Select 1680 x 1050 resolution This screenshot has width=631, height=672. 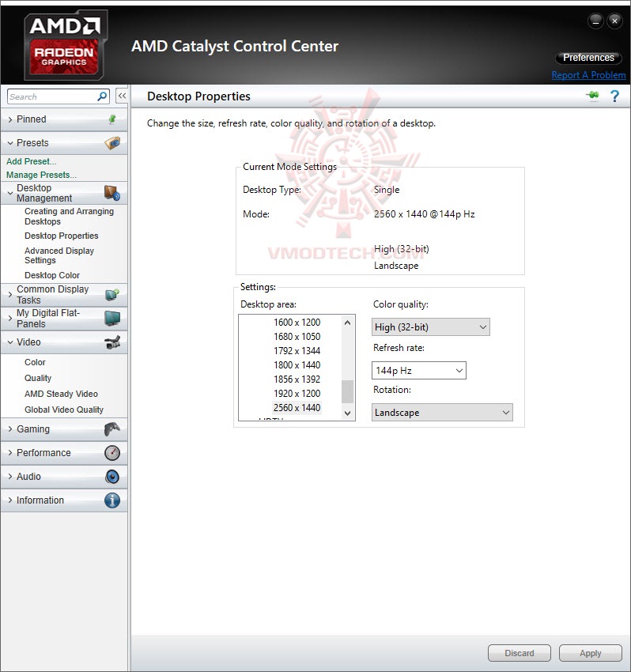tap(297, 337)
